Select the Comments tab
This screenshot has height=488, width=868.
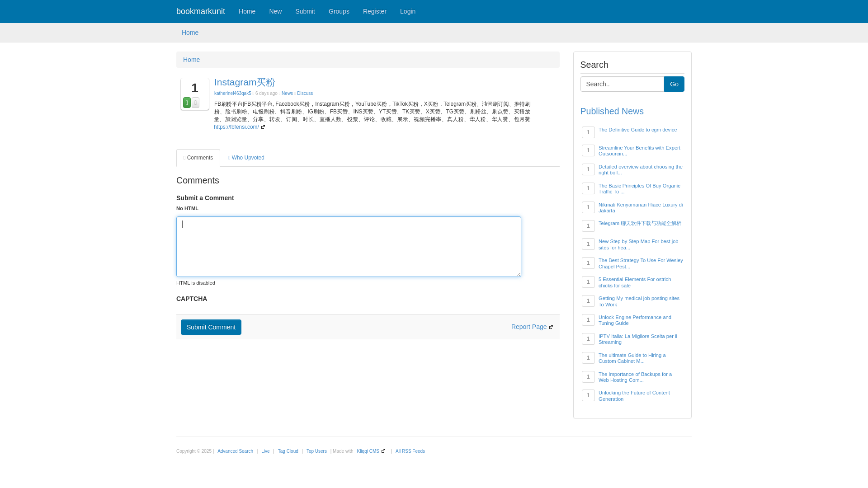click(198, 158)
